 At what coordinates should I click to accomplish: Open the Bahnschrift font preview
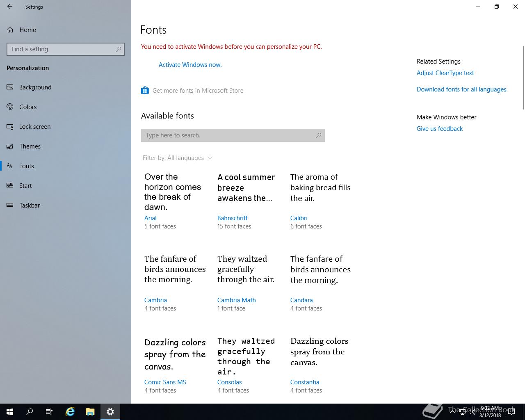pyautogui.click(x=247, y=201)
